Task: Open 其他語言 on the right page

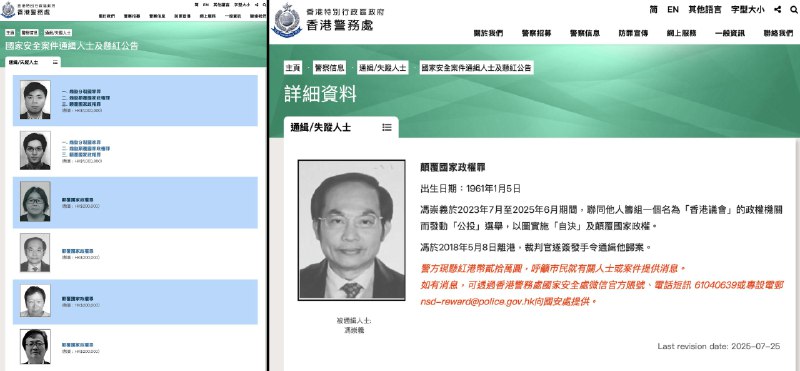Action: pyautogui.click(x=705, y=9)
